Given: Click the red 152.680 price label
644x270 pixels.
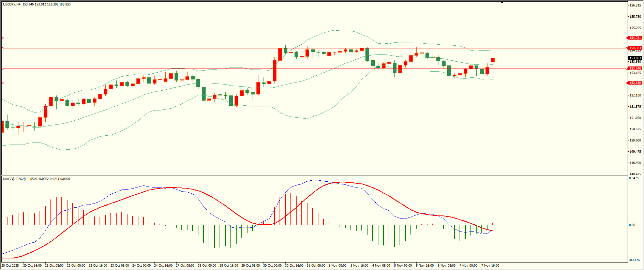Looking at the screenshot, I should coord(635,83).
